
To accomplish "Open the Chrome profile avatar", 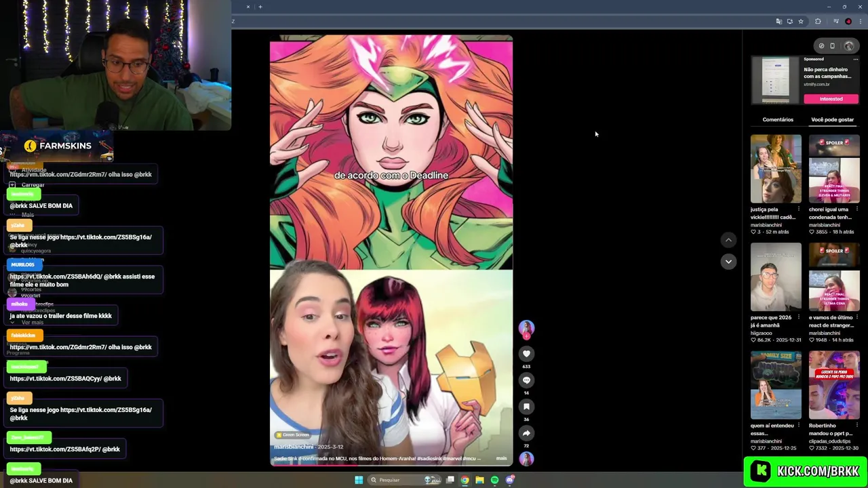I will tap(848, 22).
